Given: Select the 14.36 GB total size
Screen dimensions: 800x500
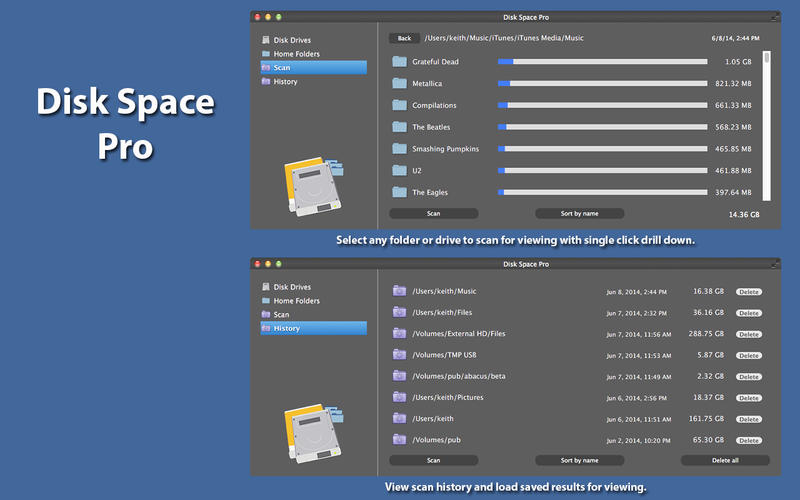Looking at the screenshot, I should point(744,214).
